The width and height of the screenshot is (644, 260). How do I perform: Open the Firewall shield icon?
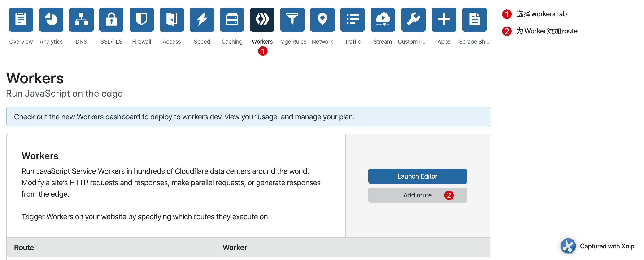[x=142, y=20]
